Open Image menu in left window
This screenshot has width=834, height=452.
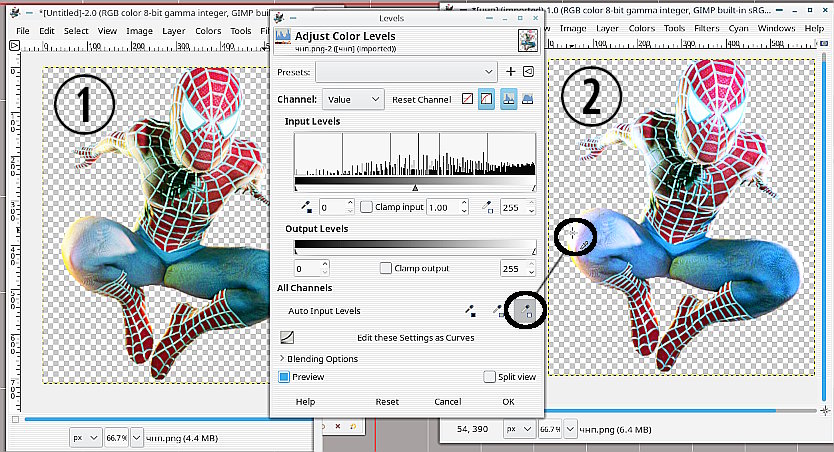139,31
